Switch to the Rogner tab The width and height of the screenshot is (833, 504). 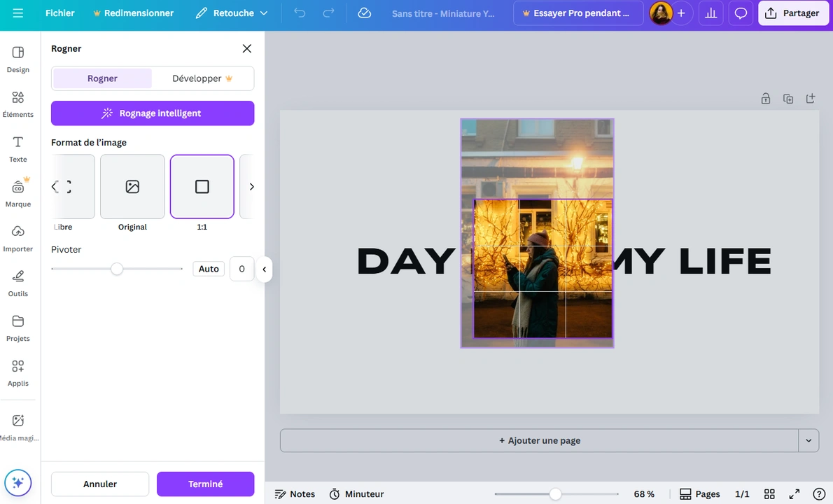pyautogui.click(x=102, y=78)
